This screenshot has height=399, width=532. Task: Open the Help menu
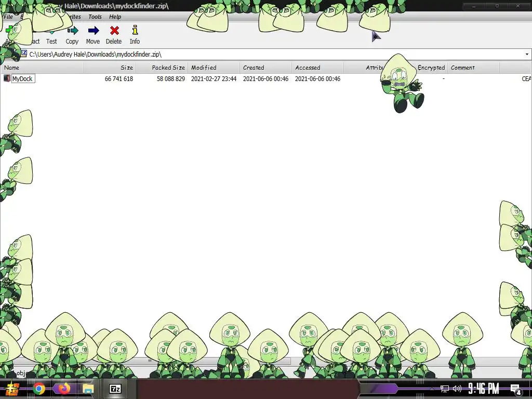(x=115, y=17)
